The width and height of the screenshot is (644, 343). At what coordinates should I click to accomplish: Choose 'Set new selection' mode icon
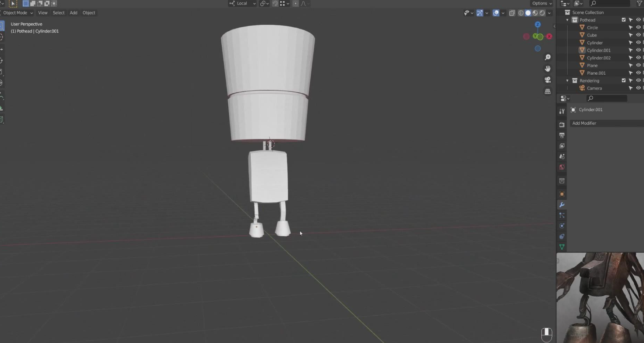pos(25,3)
